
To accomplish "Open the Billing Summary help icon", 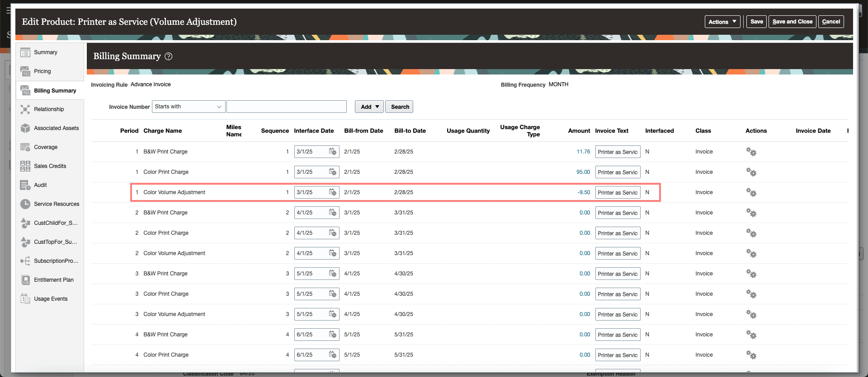I will [169, 56].
